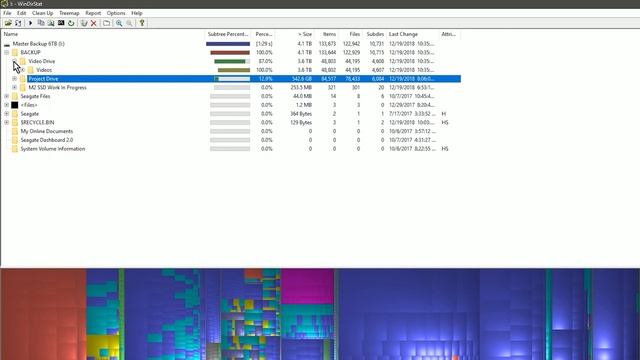The width and height of the screenshot is (640, 360).
Task: Click the yellow treemap block
Action: tap(103, 347)
